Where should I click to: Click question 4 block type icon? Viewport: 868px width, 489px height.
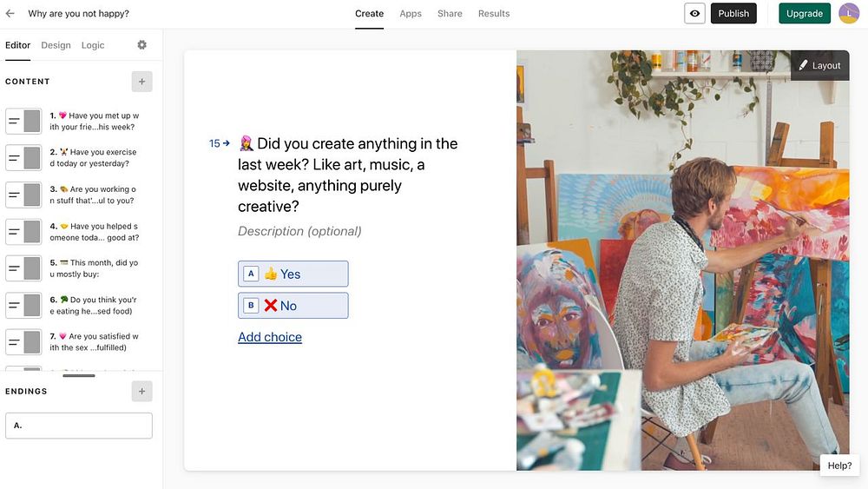[23, 232]
